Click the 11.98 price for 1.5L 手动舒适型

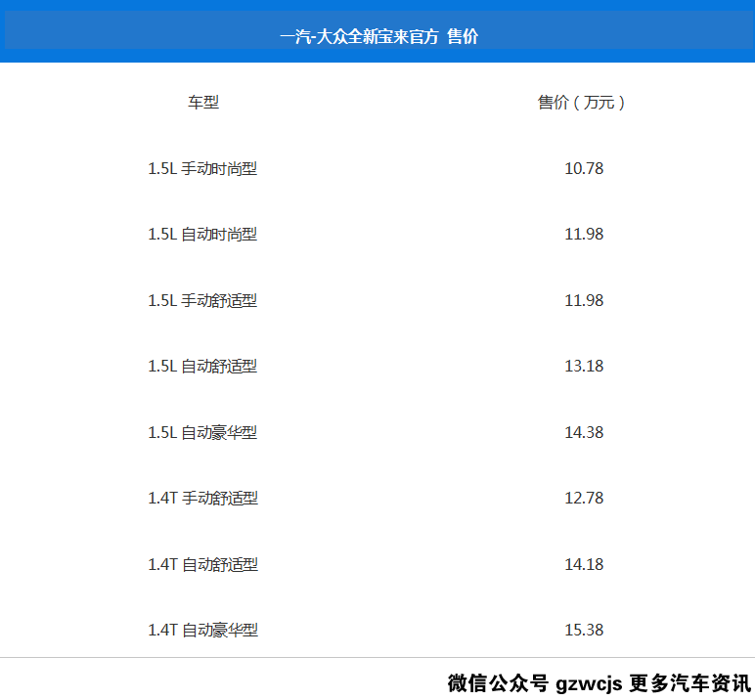[x=584, y=300]
